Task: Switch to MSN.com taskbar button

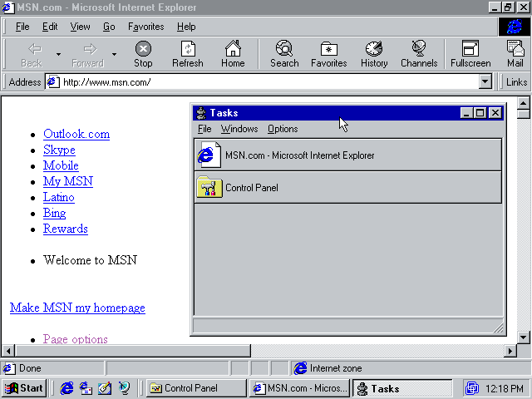Action: tap(300, 388)
